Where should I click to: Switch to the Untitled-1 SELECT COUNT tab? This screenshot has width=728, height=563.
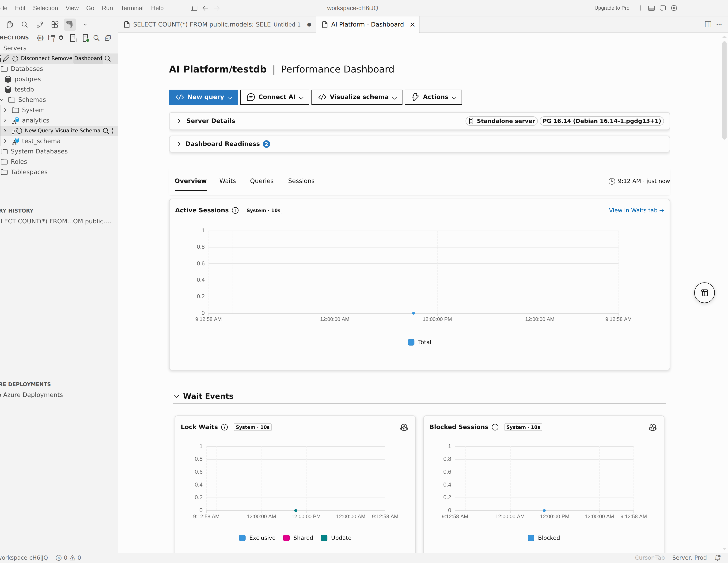pos(217,24)
